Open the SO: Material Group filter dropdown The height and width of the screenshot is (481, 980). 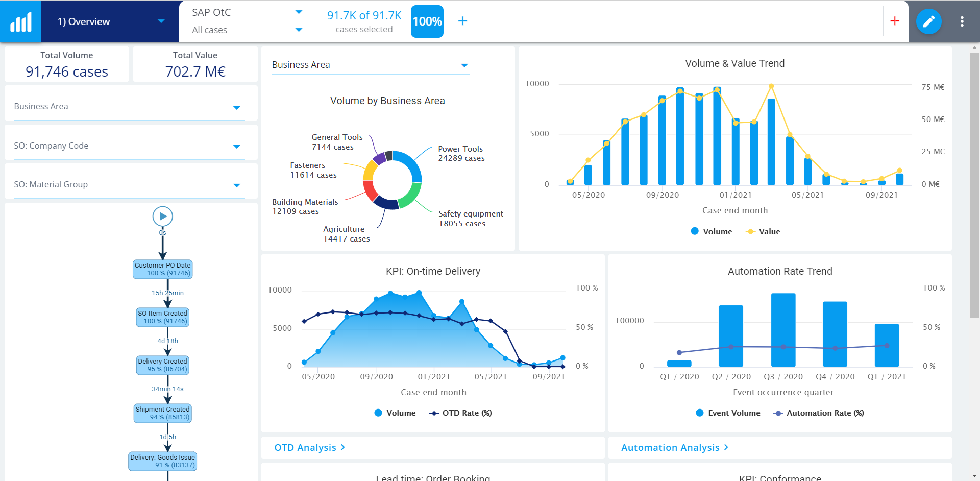tap(130, 184)
